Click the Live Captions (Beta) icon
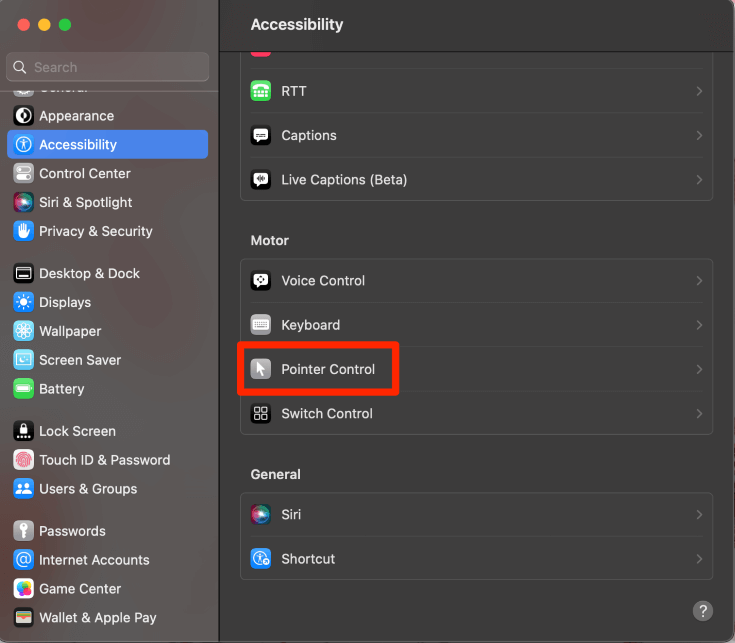The height and width of the screenshot is (643, 735). click(x=261, y=180)
